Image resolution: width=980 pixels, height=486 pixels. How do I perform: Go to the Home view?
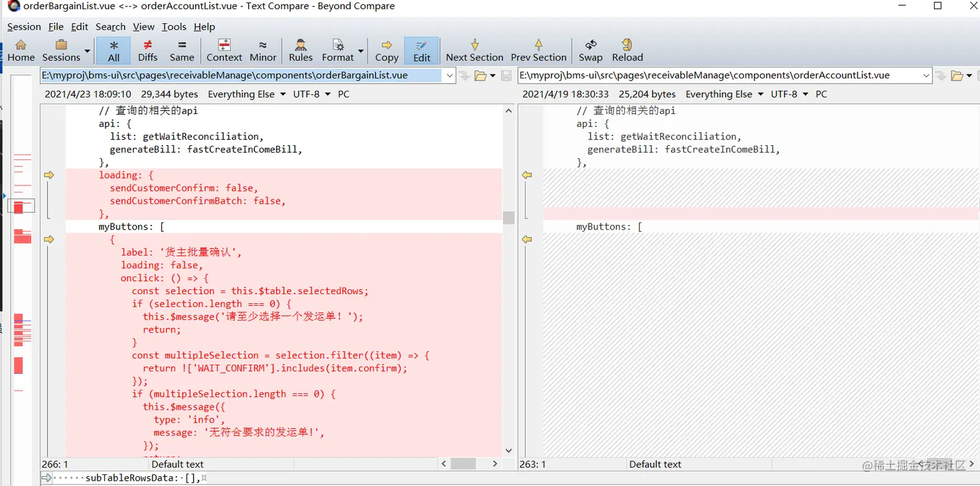(21, 51)
